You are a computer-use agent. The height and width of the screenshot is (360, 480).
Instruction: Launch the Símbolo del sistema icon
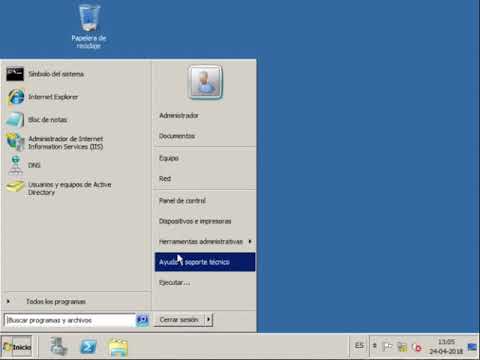pyautogui.click(x=15, y=74)
